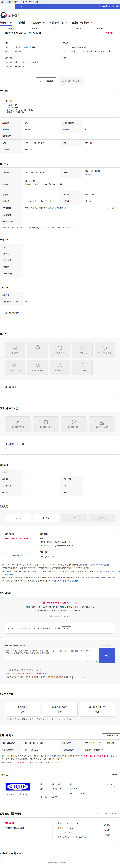Screen dimensions: 120x868
Task: Click the 요약보기 button
Action: (107, 830)
